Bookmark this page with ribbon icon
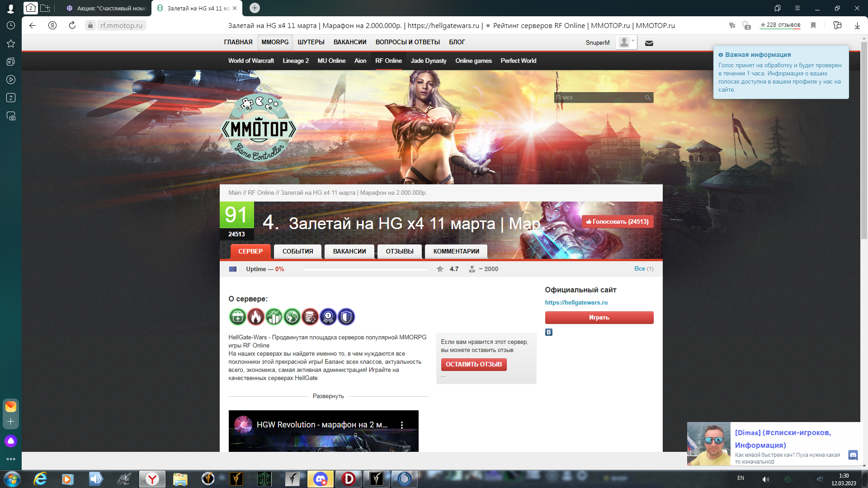 tap(813, 25)
